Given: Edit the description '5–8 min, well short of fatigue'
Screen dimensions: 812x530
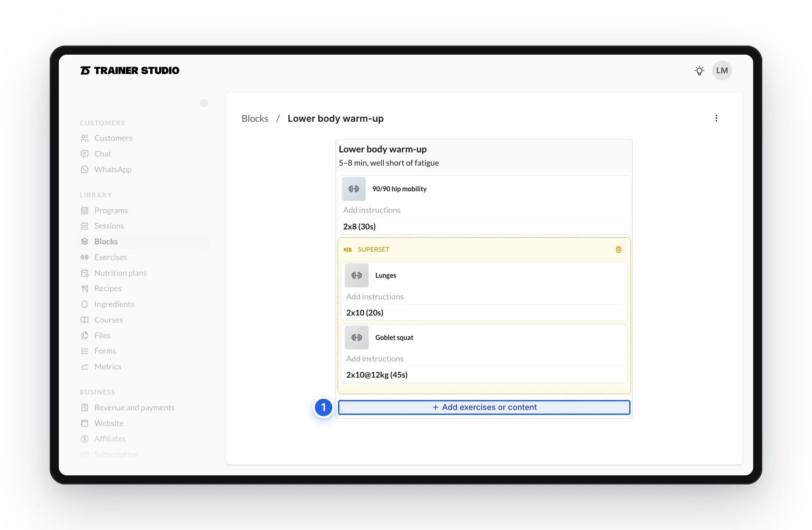Looking at the screenshot, I should [389, 163].
